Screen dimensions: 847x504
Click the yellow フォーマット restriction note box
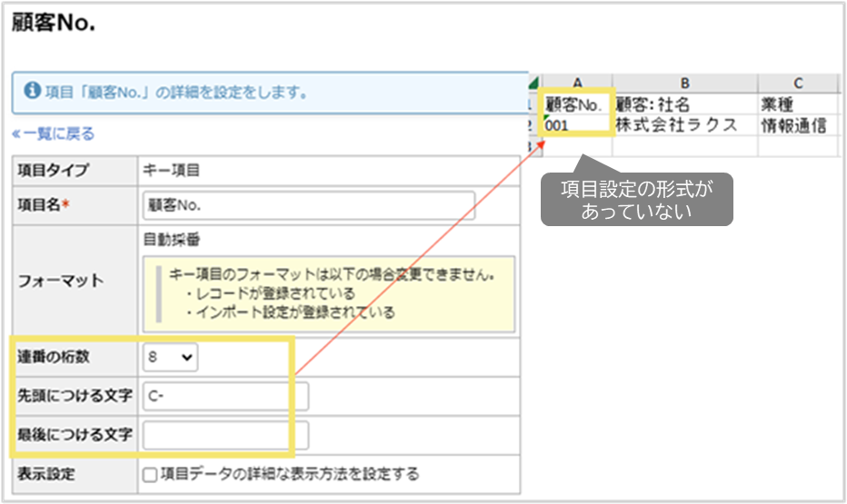point(329,293)
